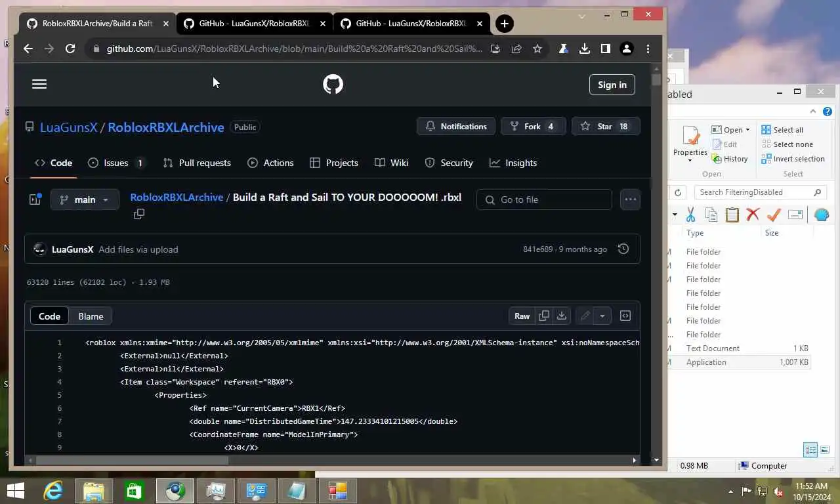Click the Sign in button

click(x=612, y=85)
